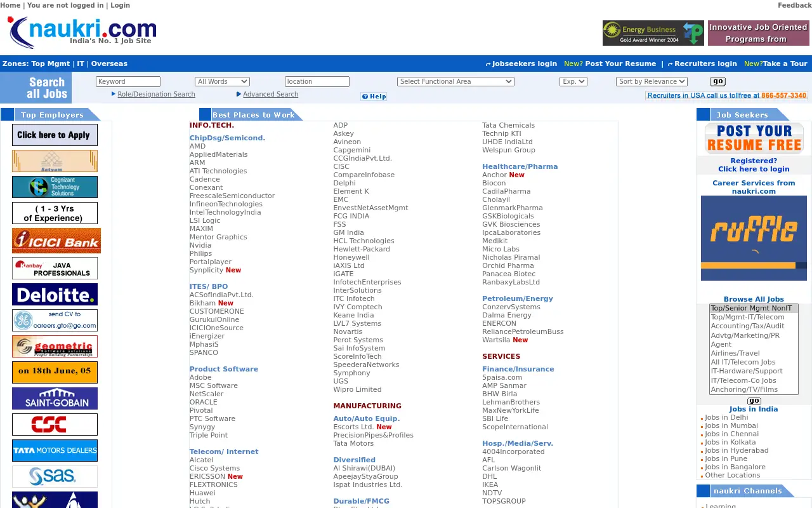Open the Ruffle career services image

click(x=754, y=238)
